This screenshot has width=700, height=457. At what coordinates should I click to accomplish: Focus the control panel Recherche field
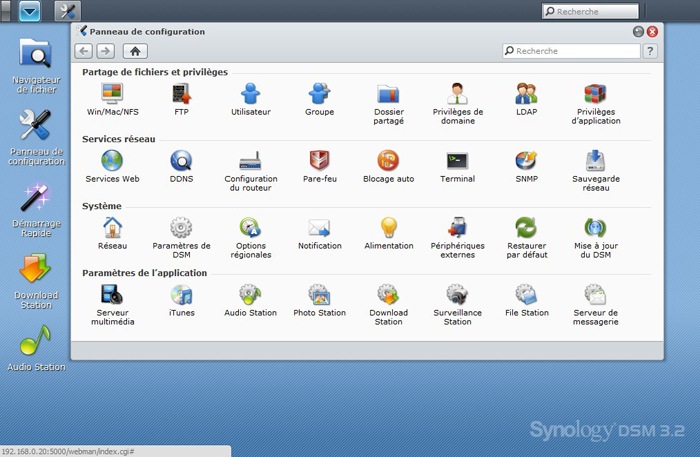coord(571,51)
